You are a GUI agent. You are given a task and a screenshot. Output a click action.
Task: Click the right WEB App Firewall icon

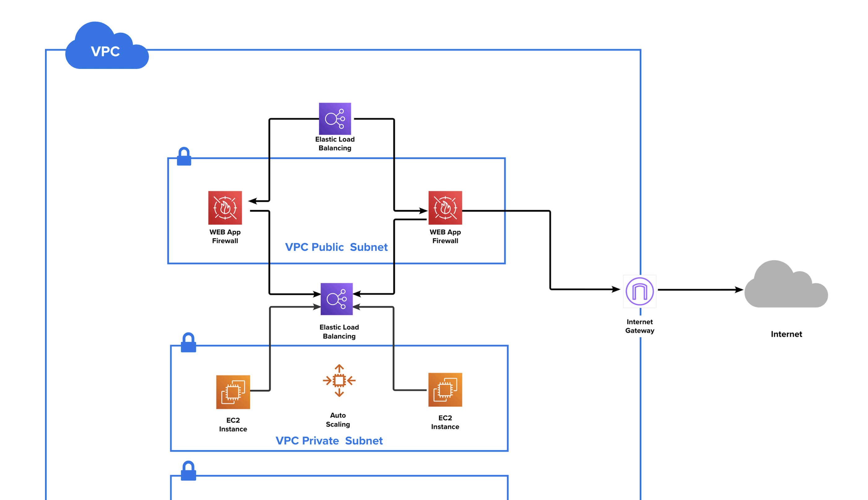click(x=445, y=208)
